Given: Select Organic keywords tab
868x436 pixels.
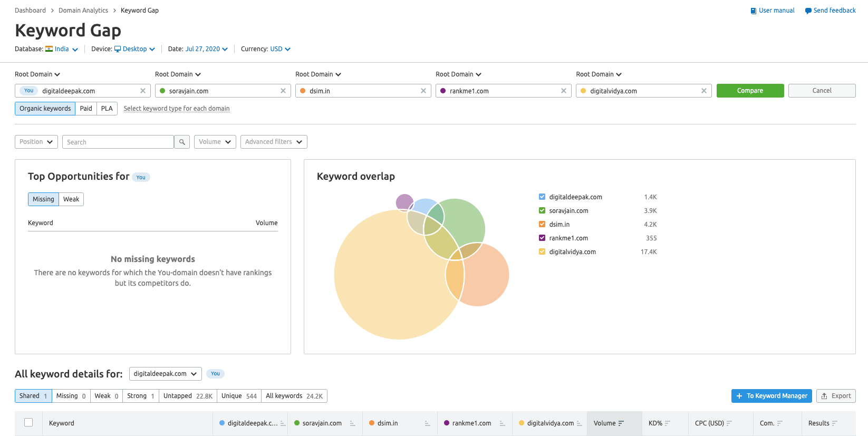Looking at the screenshot, I should (45, 109).
